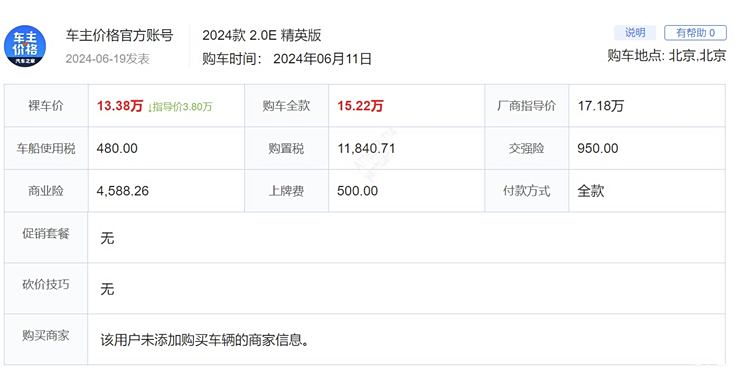Select the 购置税 value 11,840.71

tap(366, 148)
